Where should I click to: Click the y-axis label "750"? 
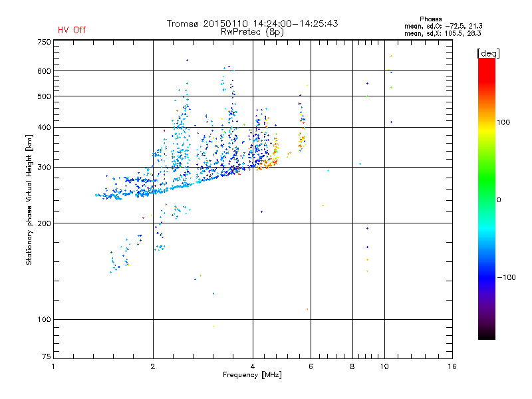point(44,42)
